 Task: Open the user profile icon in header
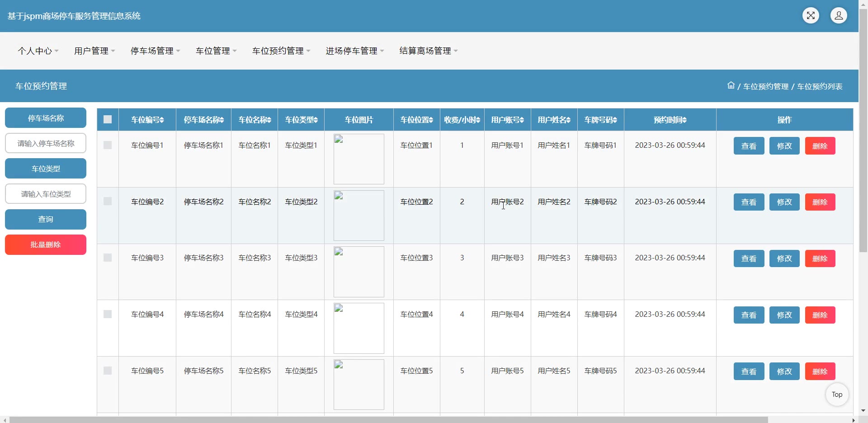[x=839, y=15]
